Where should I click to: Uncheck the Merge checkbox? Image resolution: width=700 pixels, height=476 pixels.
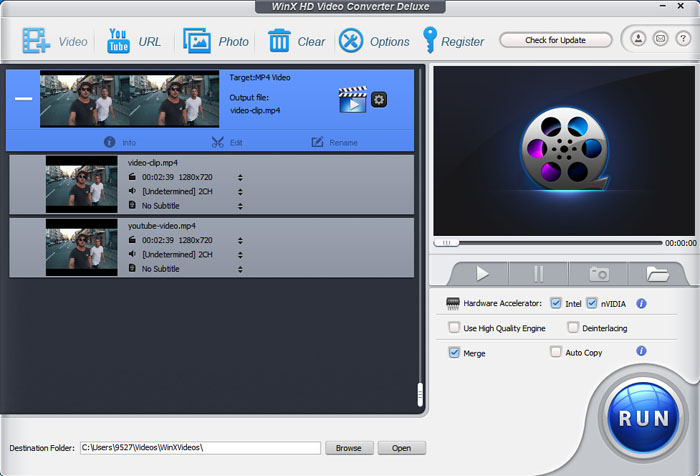click(454, 353)
